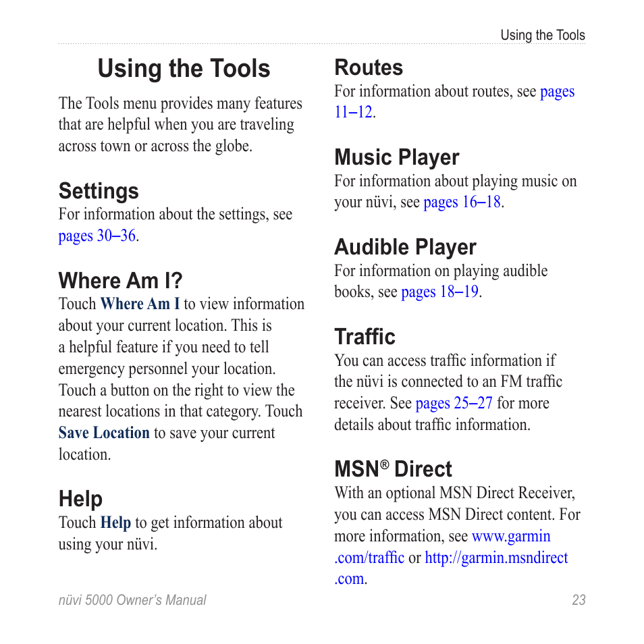Click the 'Audible Player' heading
Image resolution: width=644 pixels, height=644 pixels.
pos(406,247)
